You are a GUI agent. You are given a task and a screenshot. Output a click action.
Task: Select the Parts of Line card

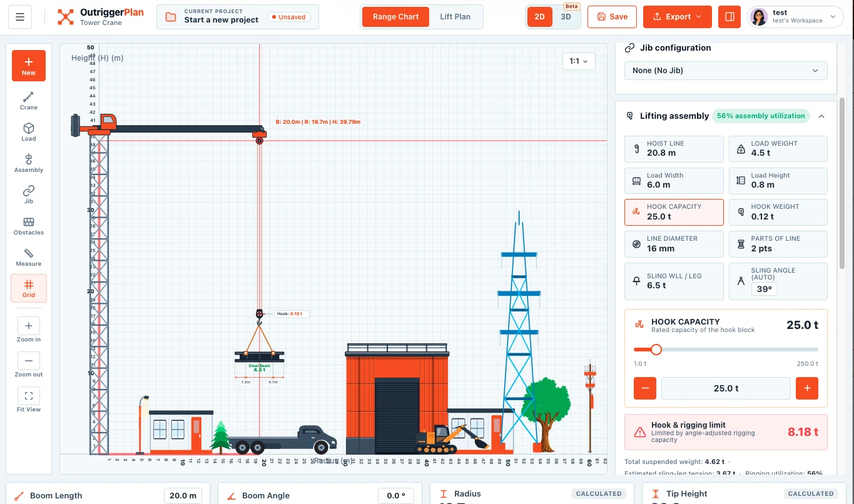778,244
